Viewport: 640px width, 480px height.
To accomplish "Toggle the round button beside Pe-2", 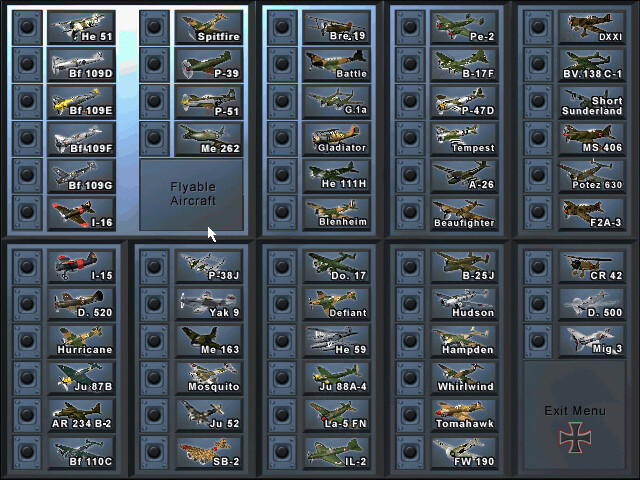I will click(410, 27).
